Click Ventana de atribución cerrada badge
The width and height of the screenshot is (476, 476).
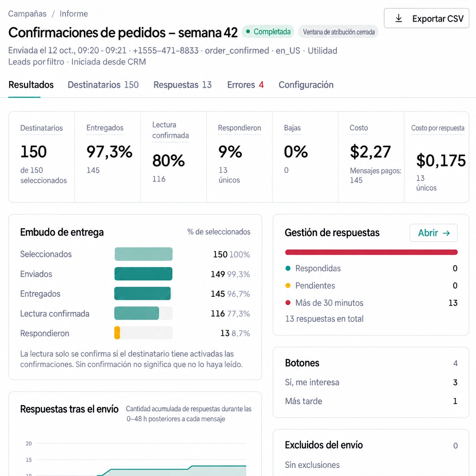(x=339, y=32)
